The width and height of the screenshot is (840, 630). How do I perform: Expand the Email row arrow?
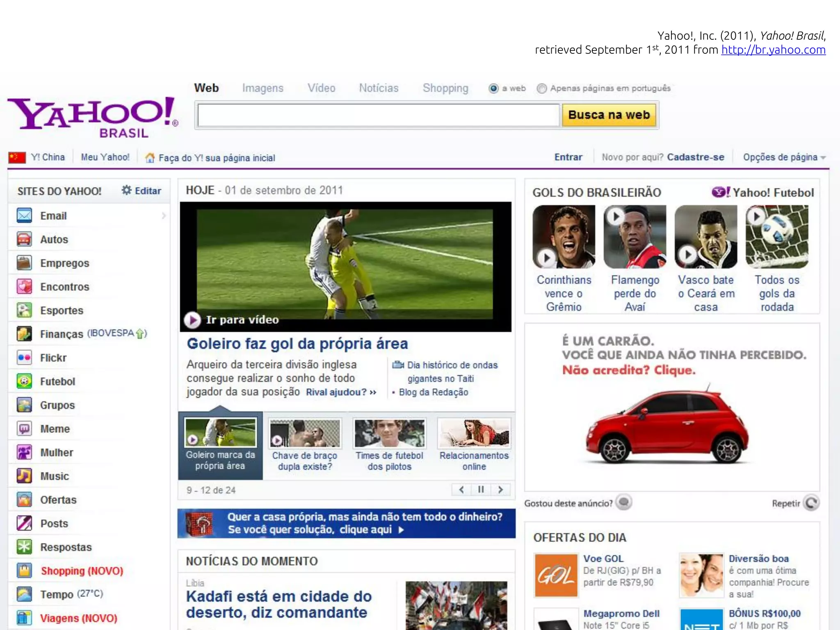164,215
